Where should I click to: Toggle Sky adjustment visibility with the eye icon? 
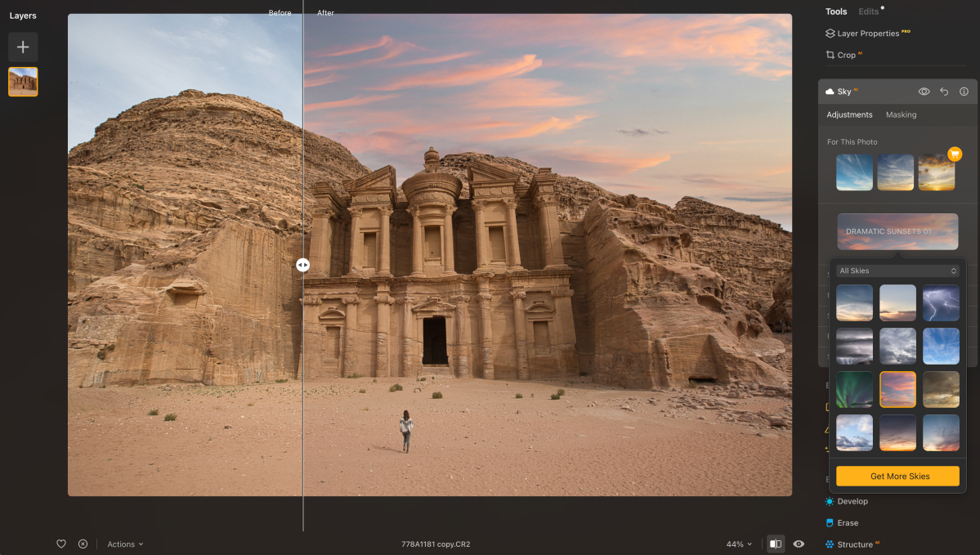924,92
